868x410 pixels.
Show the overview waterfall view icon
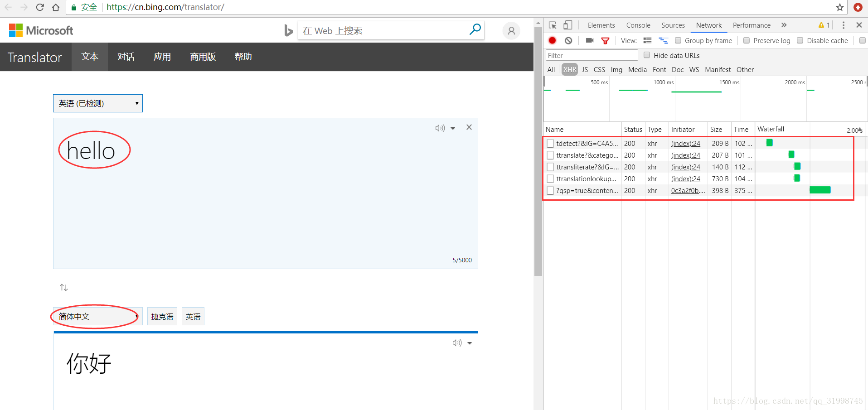coord(663,40)
